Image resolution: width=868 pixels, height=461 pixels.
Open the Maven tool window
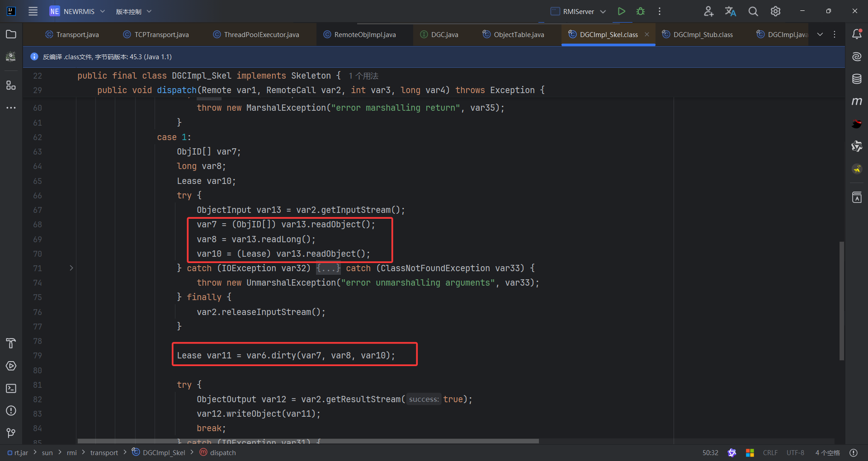[857, 101]
